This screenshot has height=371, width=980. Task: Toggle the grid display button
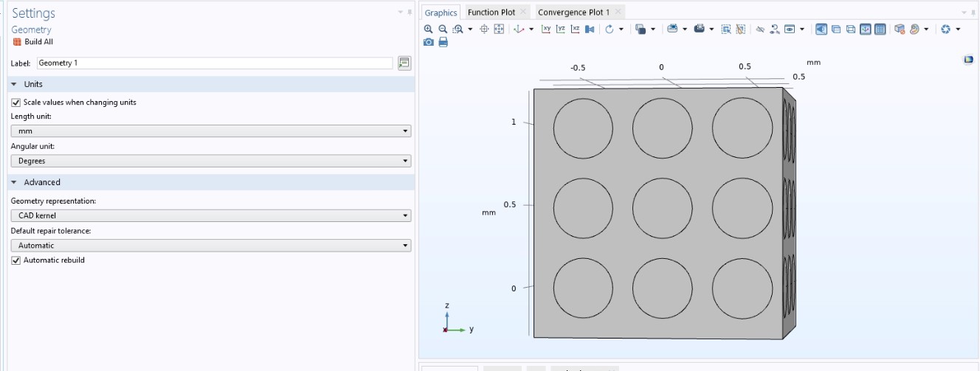click(880, 29)
